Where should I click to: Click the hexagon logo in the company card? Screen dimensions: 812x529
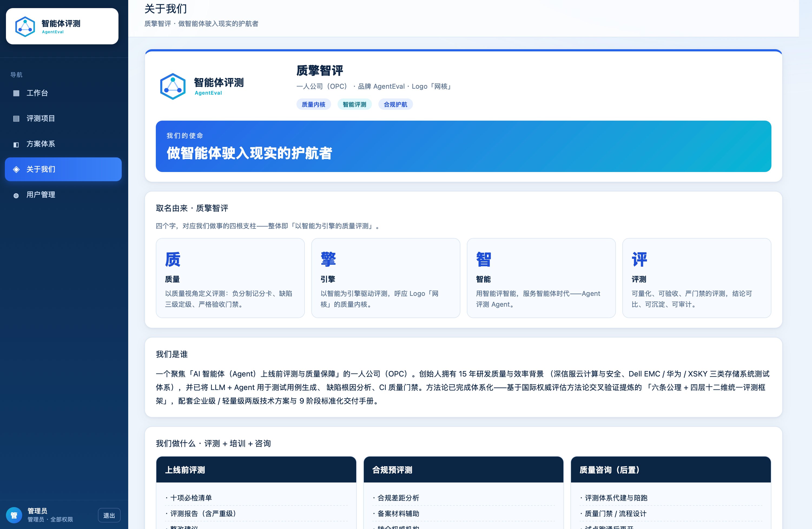click(173, 86)
